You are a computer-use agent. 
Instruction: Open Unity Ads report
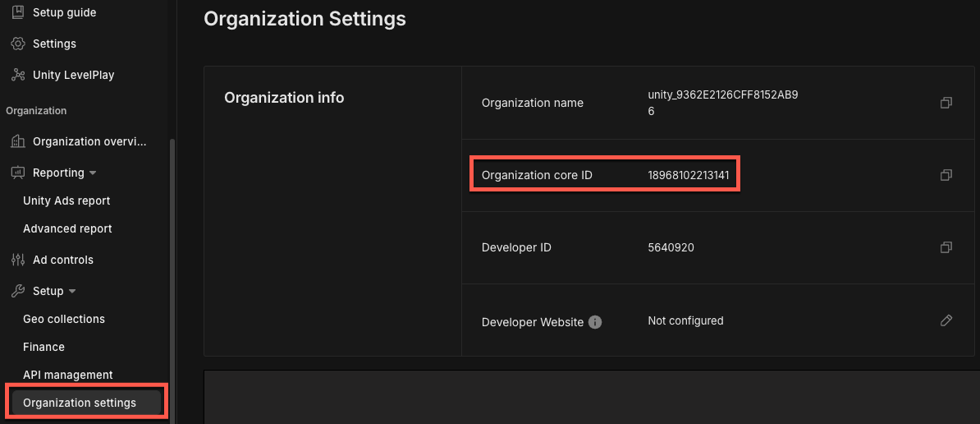tap(66, 200)
